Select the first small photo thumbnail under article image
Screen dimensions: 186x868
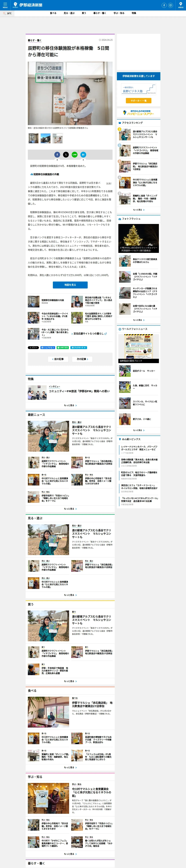click(x=33, y=138)
